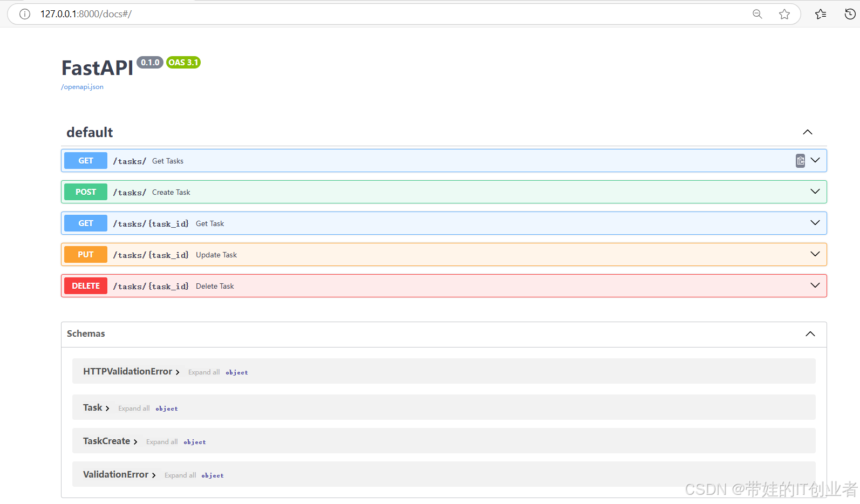Click the Schemas heading text
860x504 pixels.
(86, 333)
